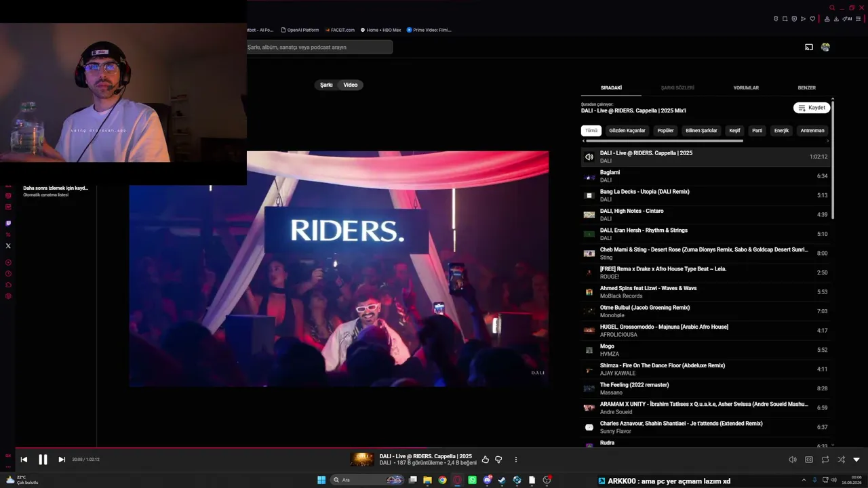Screen dimensions: 868x488
Task: Select the Parti filter chip
Action: tap(757, 131)
